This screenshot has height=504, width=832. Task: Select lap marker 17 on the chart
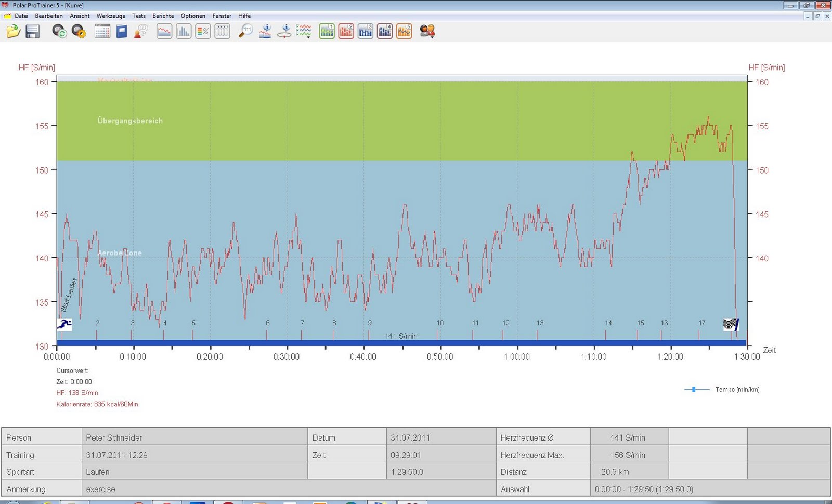(x=702, y=323)
